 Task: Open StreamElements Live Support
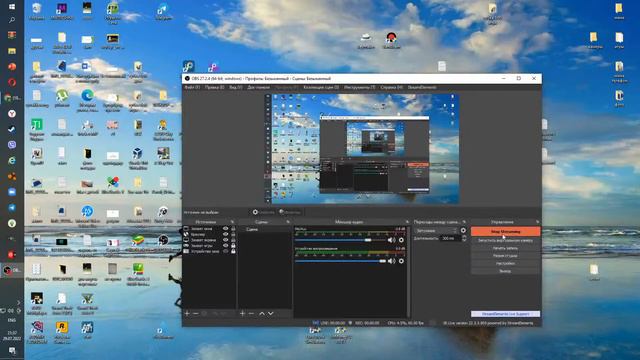(505, 314)
